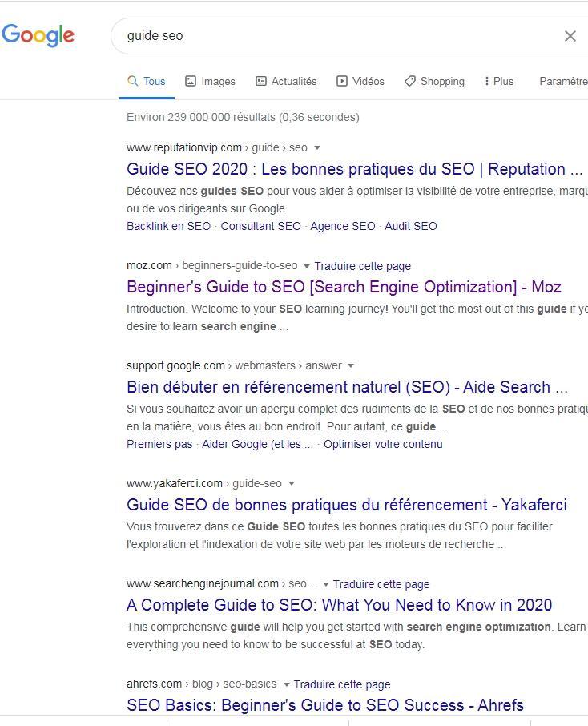The width and height of the screenshot is (588, 726).
Task: Select the Images photo icon
Action: [190, 81]
